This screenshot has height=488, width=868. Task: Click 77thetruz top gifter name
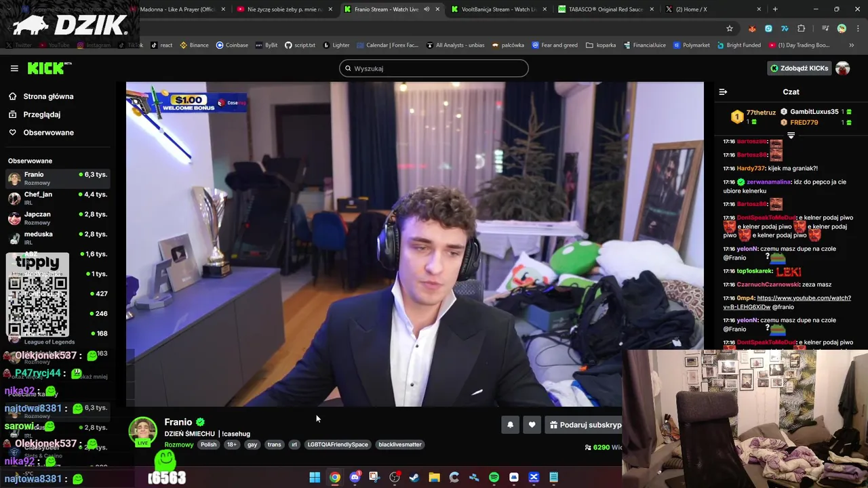(x=761, y=113)
